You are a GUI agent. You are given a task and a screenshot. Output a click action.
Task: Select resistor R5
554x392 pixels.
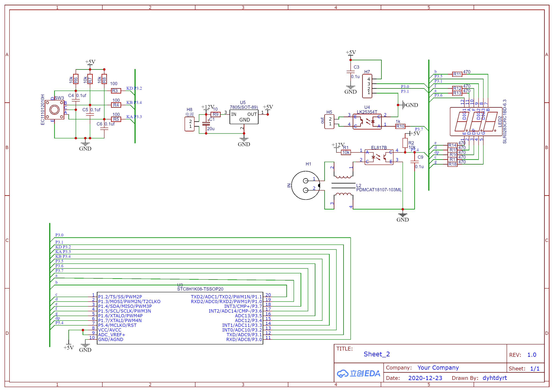(116, 119)
